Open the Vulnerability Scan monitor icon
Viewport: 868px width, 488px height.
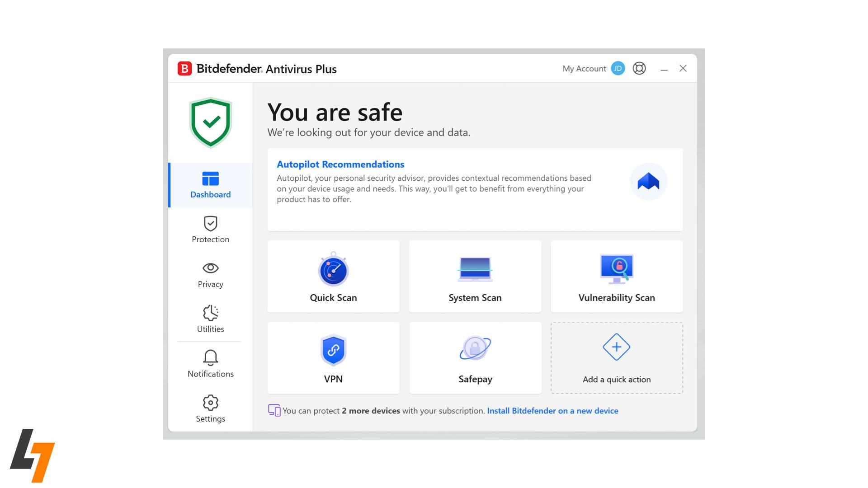(x=617, y=269)
